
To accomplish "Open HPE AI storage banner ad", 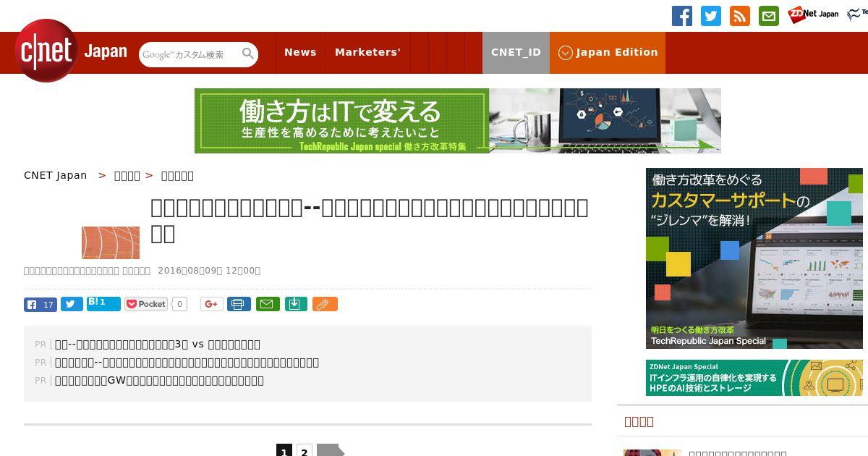I will pyautogui.click(x=754, y=378).
